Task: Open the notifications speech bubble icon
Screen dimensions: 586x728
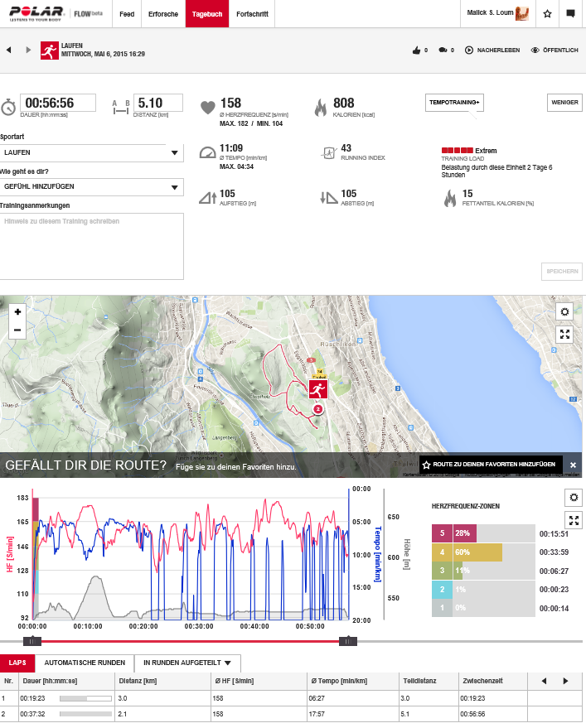Action: pos(570,13)
